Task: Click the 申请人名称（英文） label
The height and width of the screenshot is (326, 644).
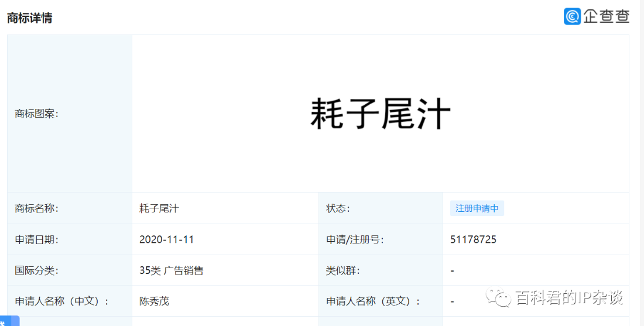Action: (x=373, y=301)
